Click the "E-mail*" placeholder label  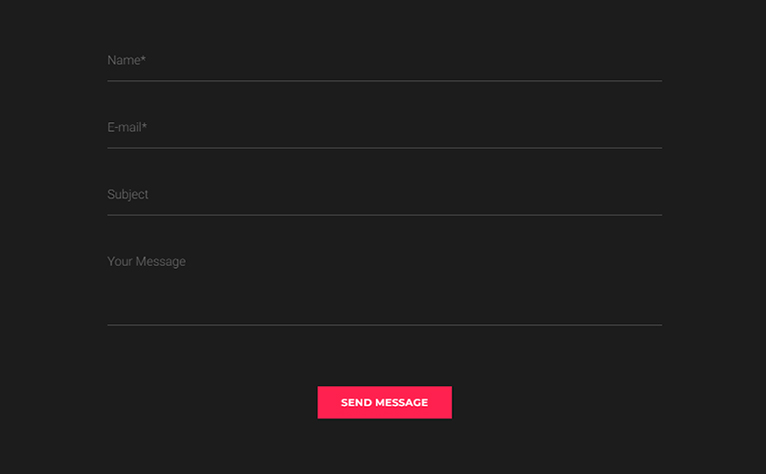click(x=127, y=128)
